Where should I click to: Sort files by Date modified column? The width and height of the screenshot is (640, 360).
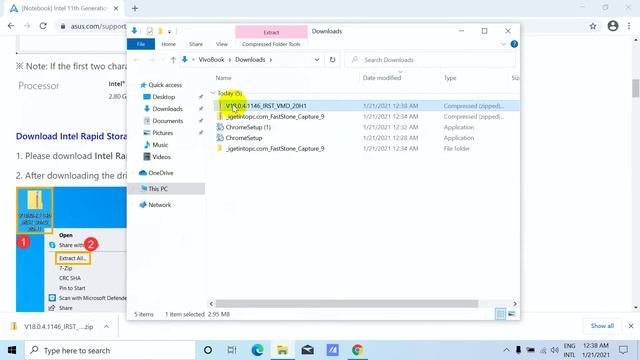pyautogui.click(x=382, y=78)
